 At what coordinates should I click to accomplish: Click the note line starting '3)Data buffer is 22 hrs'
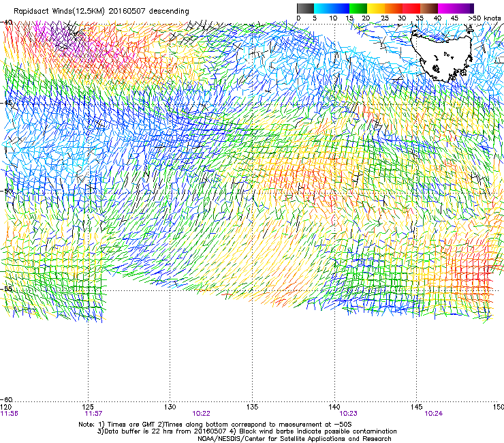click(x=247, y=431)
